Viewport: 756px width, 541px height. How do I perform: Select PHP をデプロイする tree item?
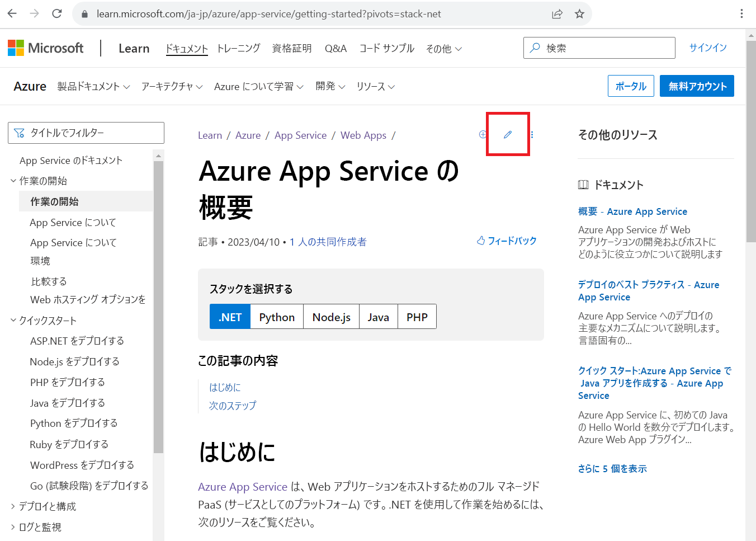coord(68,382)
